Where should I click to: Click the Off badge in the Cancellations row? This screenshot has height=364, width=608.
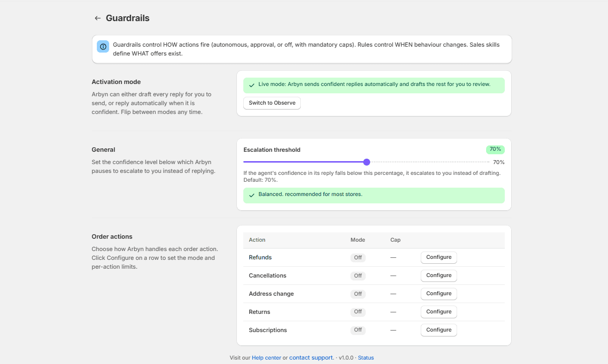click(358, 276)
